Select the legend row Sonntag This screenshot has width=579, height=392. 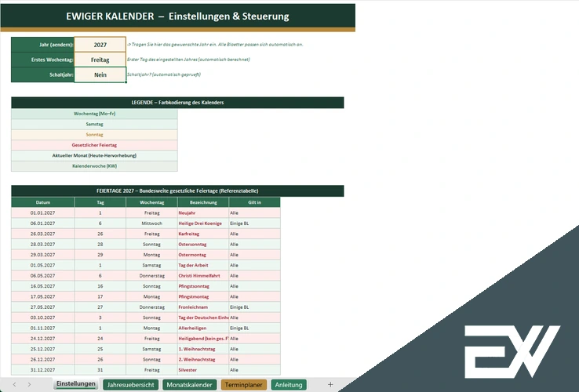(x=94, y=135)
